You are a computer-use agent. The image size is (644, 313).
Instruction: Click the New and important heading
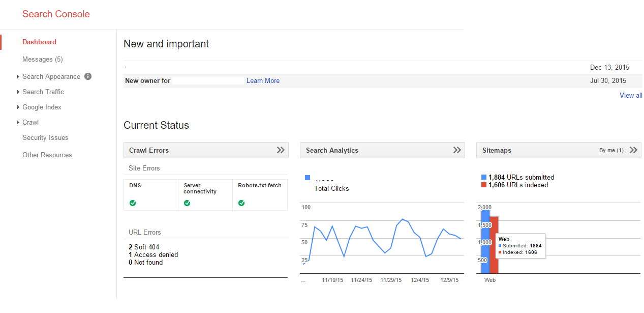click(x=166, y=44)
